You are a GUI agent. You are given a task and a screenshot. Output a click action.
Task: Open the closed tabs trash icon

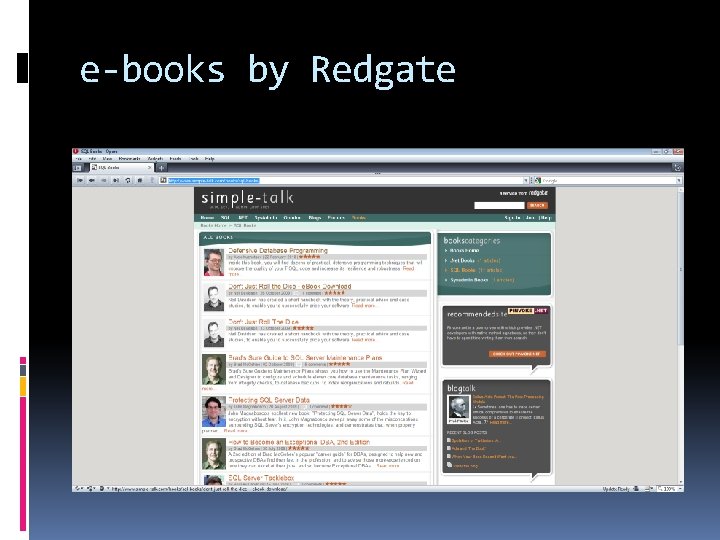coord(677,168)
